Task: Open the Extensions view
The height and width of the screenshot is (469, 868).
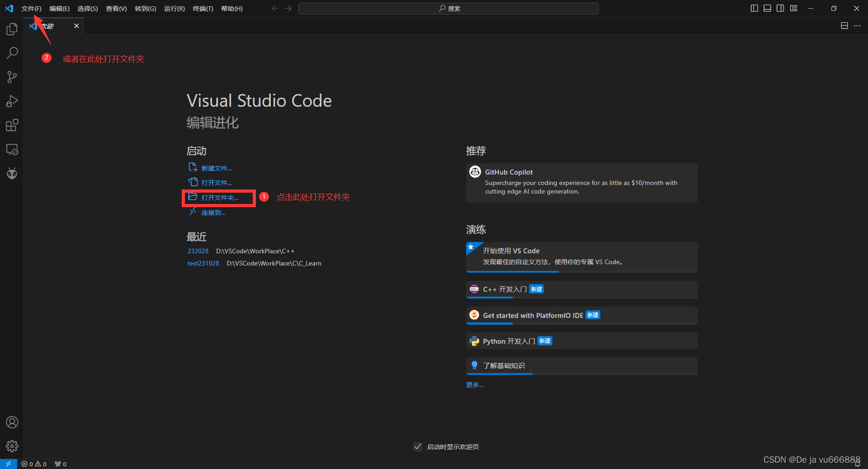Action: tap(12, 125)
